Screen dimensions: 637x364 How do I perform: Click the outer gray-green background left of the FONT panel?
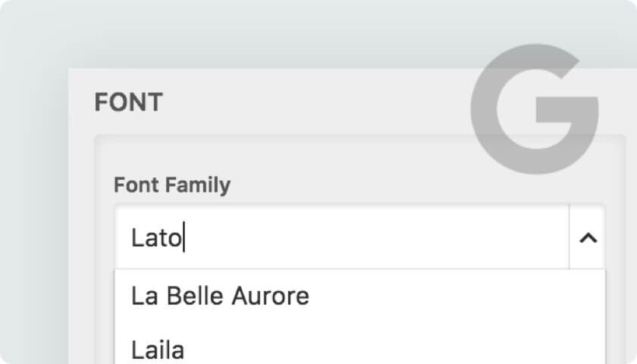(x=33, y=203)
